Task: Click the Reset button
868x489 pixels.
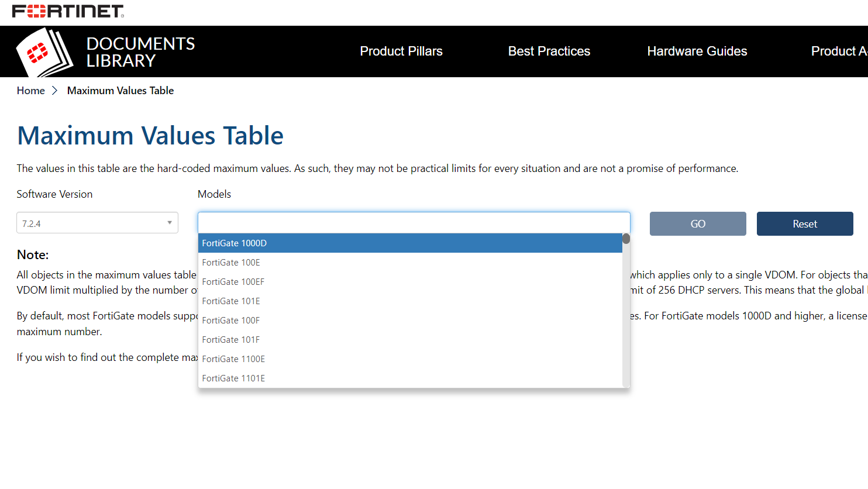Action: 805,224
